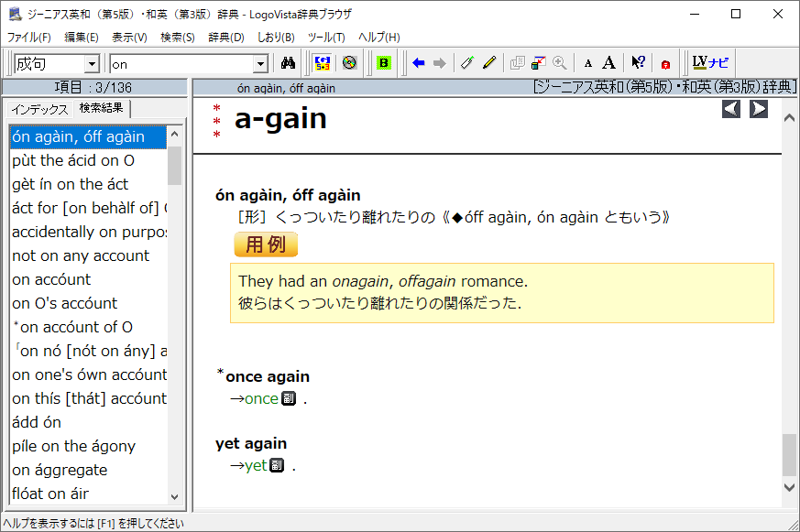The image size is (800, 532).
Task: Open the しおり(B) menu
Action: coord(275,38)
